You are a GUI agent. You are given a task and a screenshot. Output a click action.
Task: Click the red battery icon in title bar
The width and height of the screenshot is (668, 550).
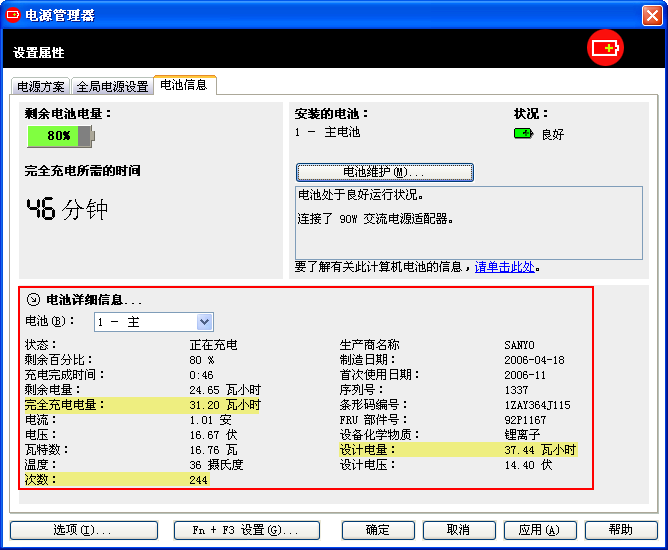[x=12, y=15]
